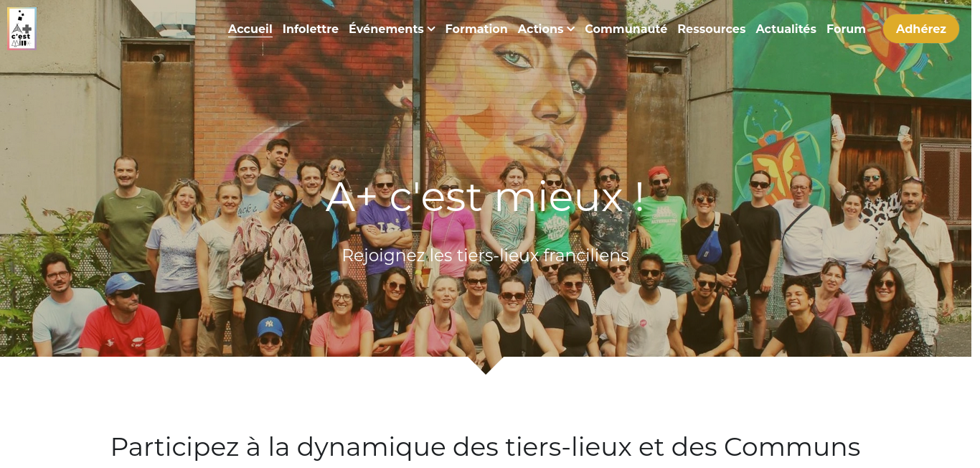
Task: Click the white downward triangle below the hero
Action: click(486, 365)
